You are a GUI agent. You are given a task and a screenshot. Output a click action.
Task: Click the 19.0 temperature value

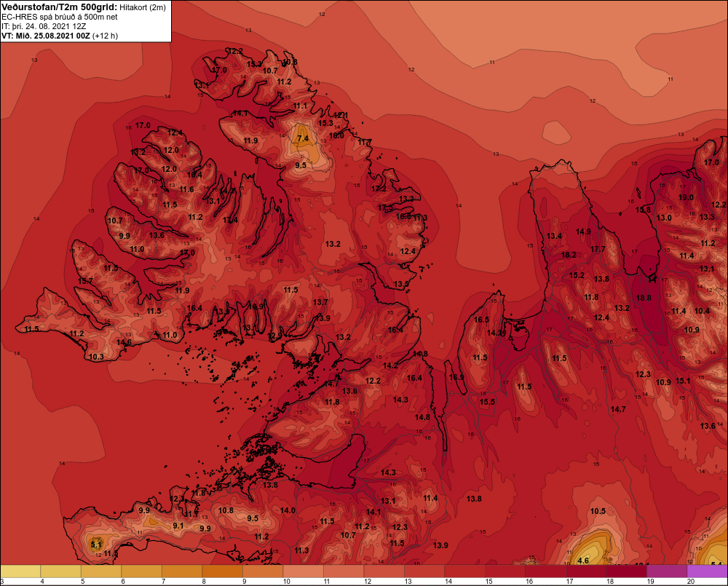[686, 197]
